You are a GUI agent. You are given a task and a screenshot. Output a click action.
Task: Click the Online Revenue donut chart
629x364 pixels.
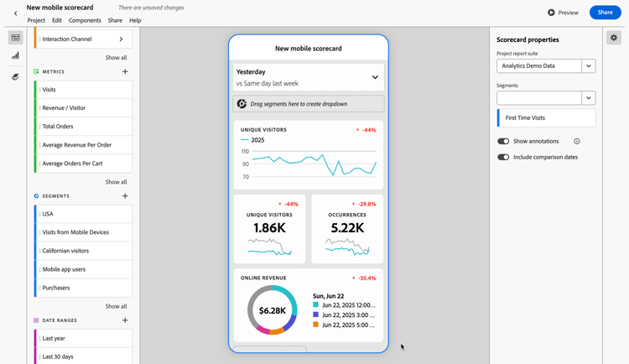coord(272,310)
